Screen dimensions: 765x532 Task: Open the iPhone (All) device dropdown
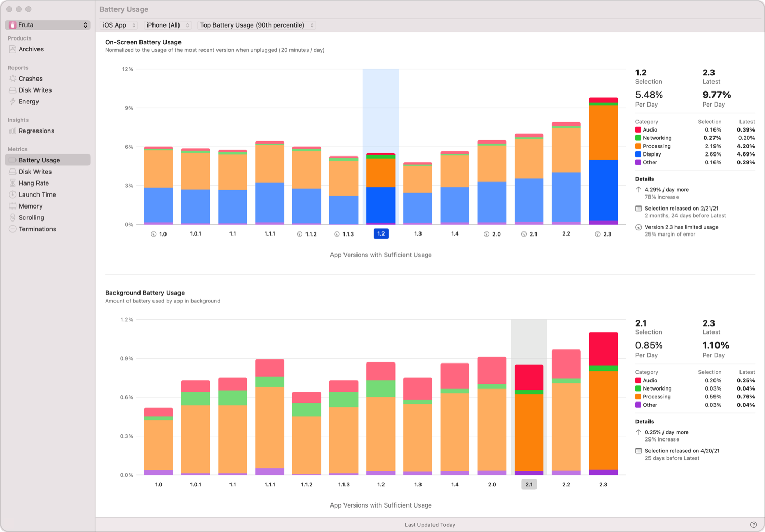click(x=168, y=25)
